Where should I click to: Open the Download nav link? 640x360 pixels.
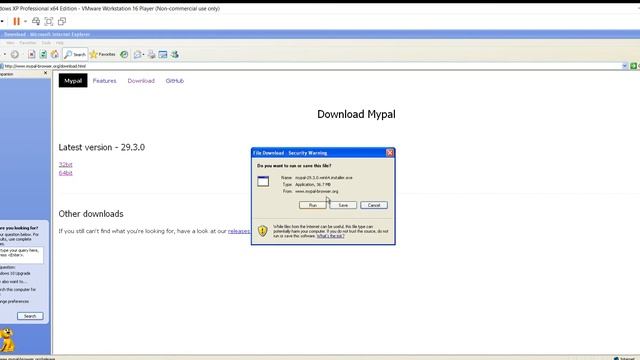141,81
